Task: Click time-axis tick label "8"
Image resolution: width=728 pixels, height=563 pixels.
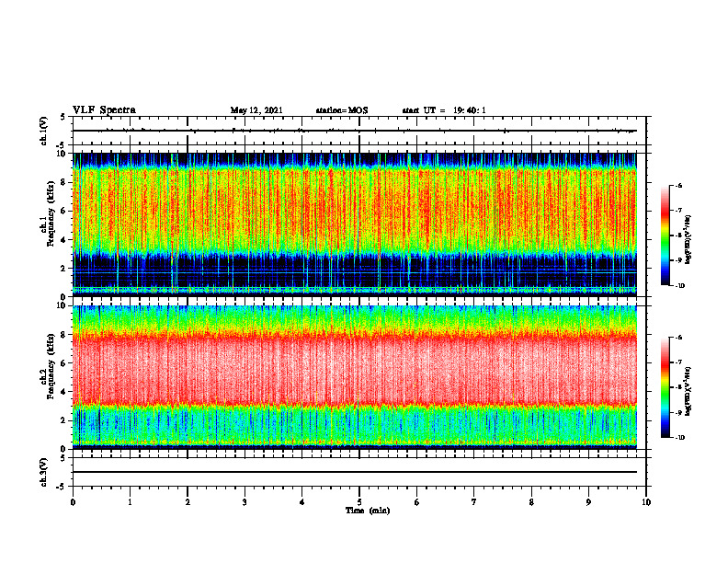Action: pyautogui.click(x=531, y=502)
